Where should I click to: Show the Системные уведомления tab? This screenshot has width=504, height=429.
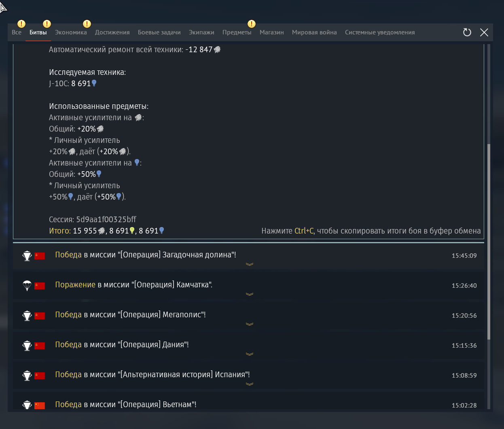(380, 32)
